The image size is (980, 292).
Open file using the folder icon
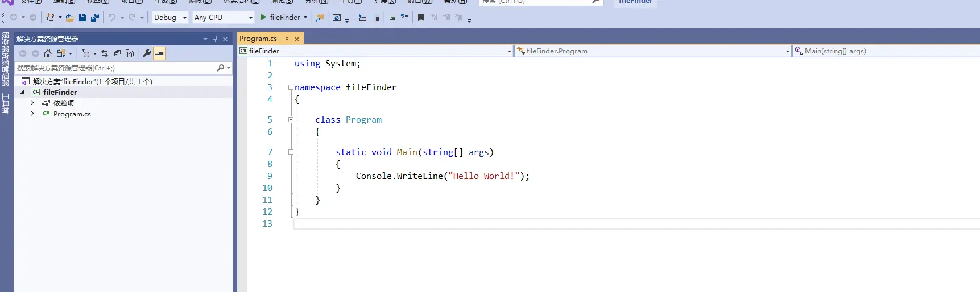(x=69, y=18)
